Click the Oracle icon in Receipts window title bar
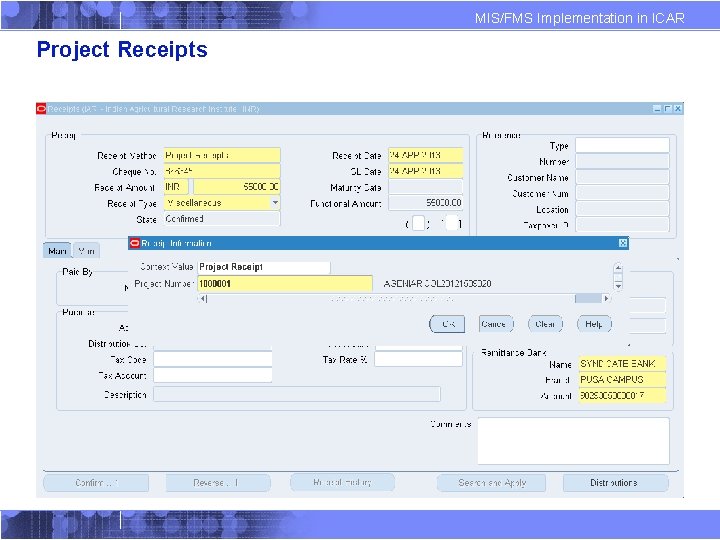Viewport: 720px width, 540px height. point(41,109)
